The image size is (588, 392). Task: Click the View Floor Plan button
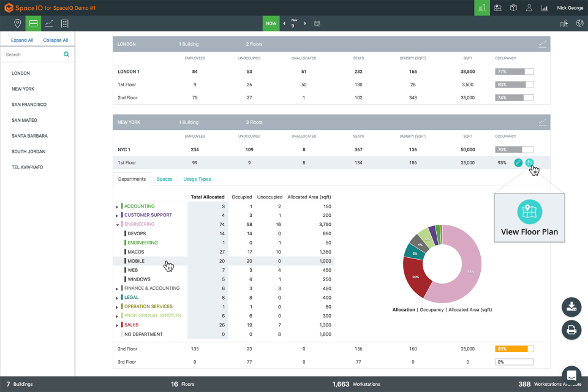pos(529,217)
